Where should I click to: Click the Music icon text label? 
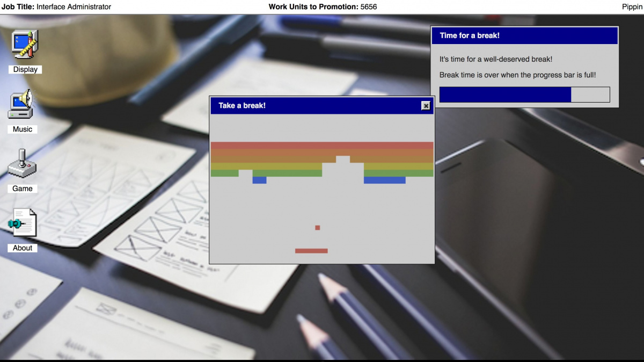coord(23,129)
